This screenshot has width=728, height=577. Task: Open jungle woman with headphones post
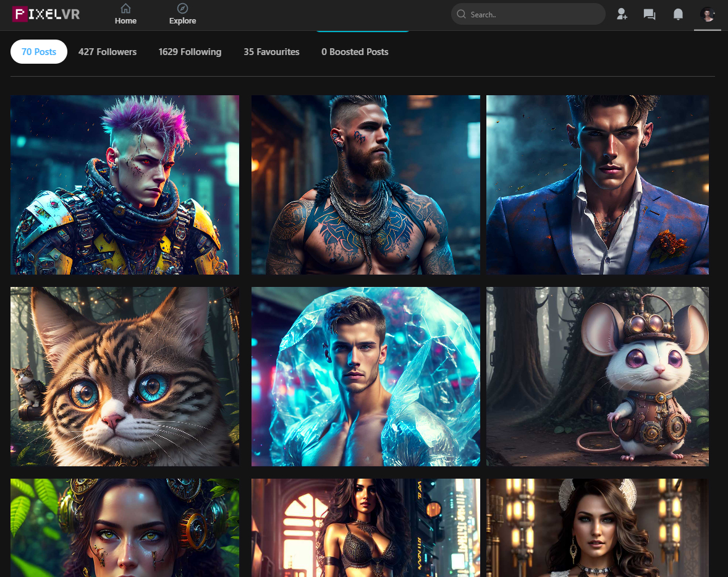[x=125, y=528]
